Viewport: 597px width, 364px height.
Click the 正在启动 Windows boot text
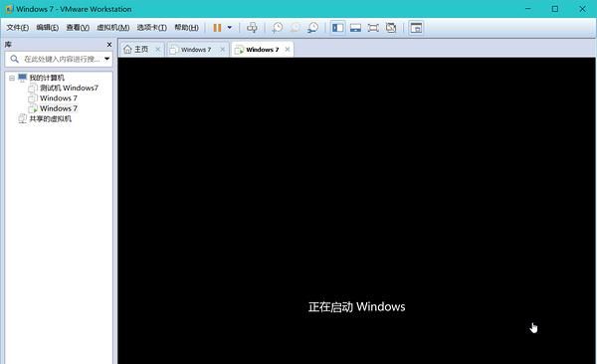[357, 307]
